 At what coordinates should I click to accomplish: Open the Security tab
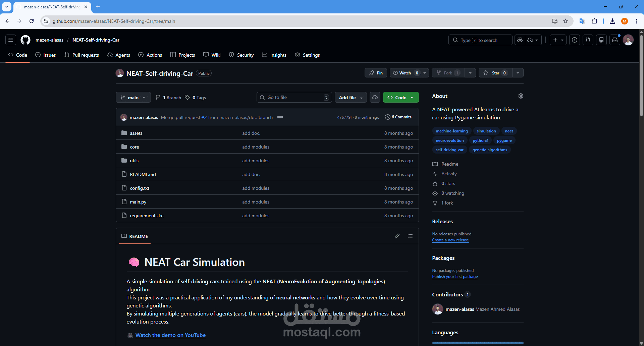click(241, 55)
